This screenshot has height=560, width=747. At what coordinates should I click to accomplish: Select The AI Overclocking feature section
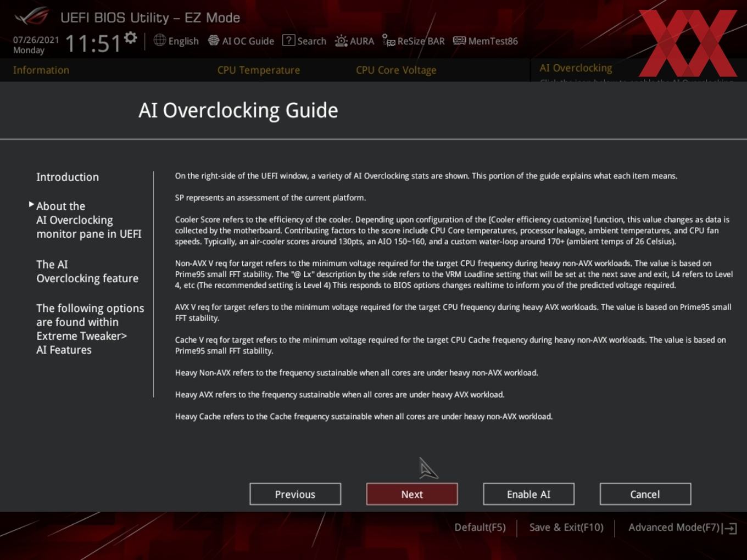[x=87, y=271]
